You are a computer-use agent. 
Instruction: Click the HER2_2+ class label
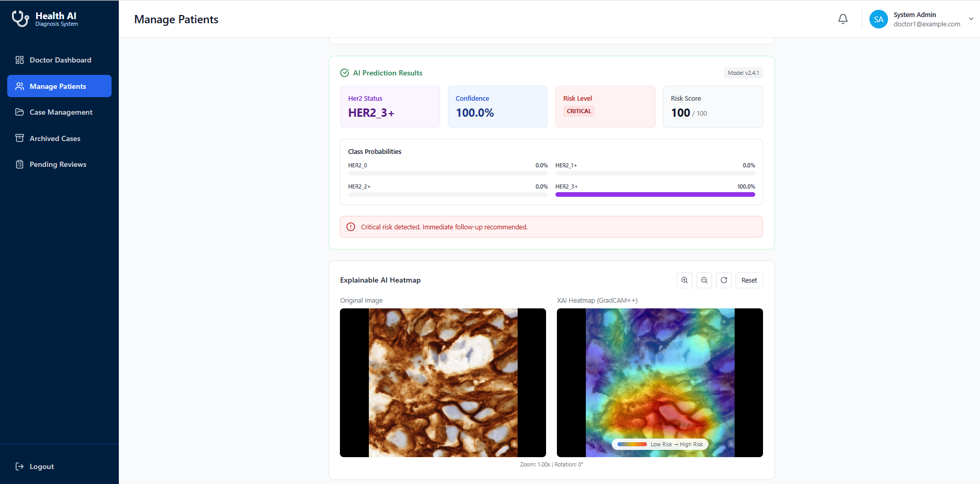[359, 186]
